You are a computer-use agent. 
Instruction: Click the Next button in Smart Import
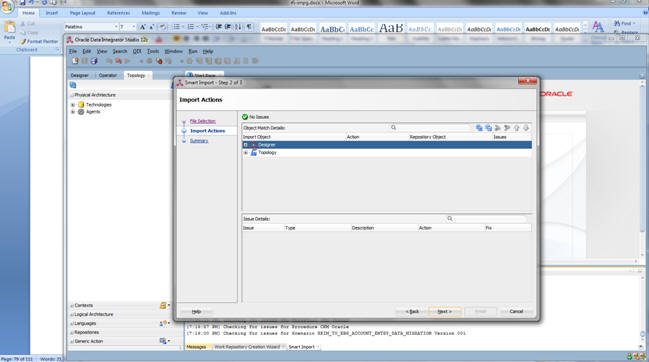[445, 311]
